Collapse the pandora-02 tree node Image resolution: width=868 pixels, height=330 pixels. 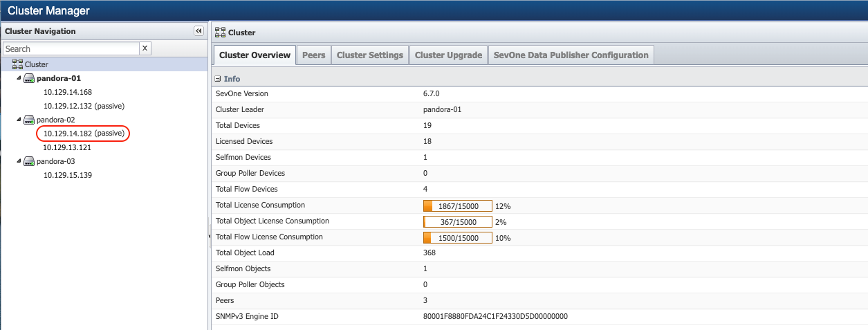point(19,120)
